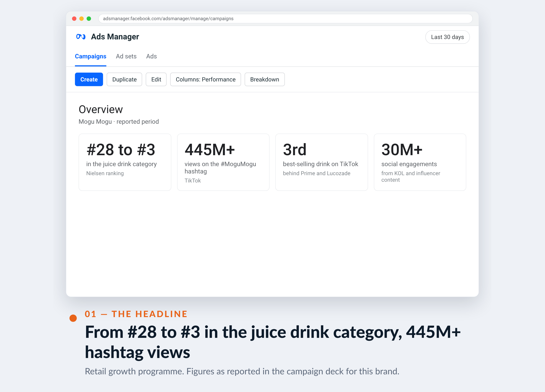Click the 3rd metric value
The width and height of the screenshot is (545, 392).
[x=295, y=149]
